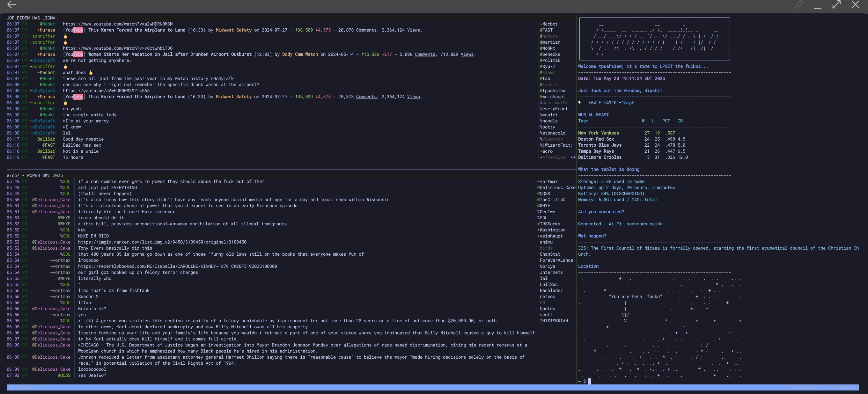
Task: Minimize the terminal window
Action: pos(817,7)
